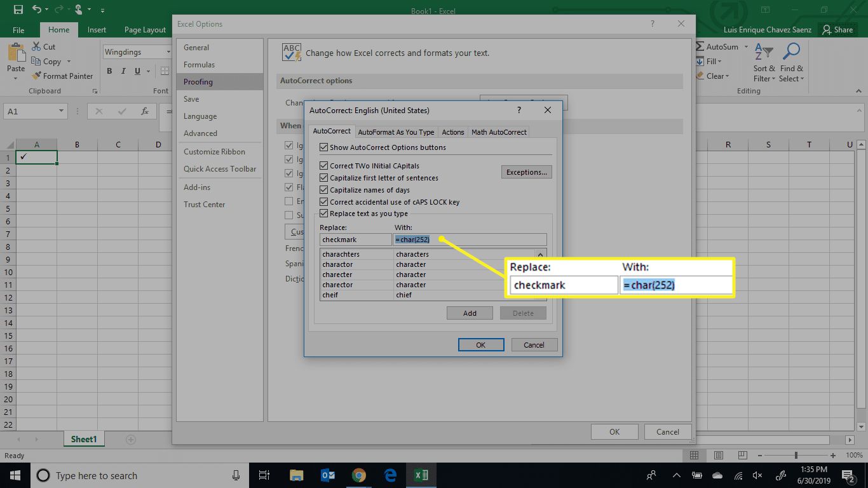Expand the Copy dropdown arrow

click(x=67, y=62)
